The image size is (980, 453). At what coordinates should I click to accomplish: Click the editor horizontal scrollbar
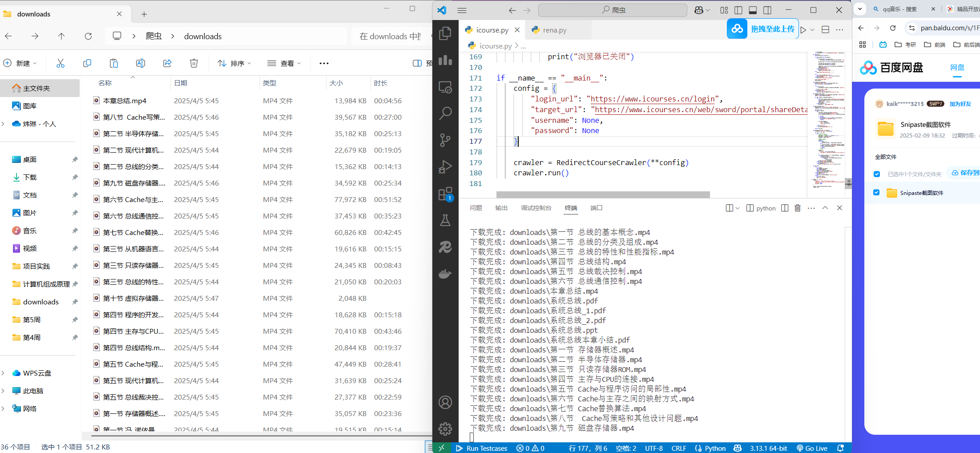pos(603,194)
